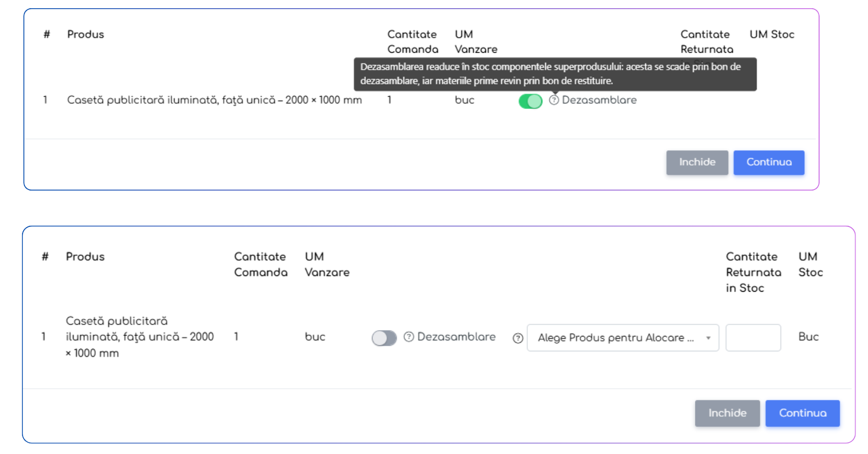Click the lowercase buc value in lower panel row

(x=315, y=337)
